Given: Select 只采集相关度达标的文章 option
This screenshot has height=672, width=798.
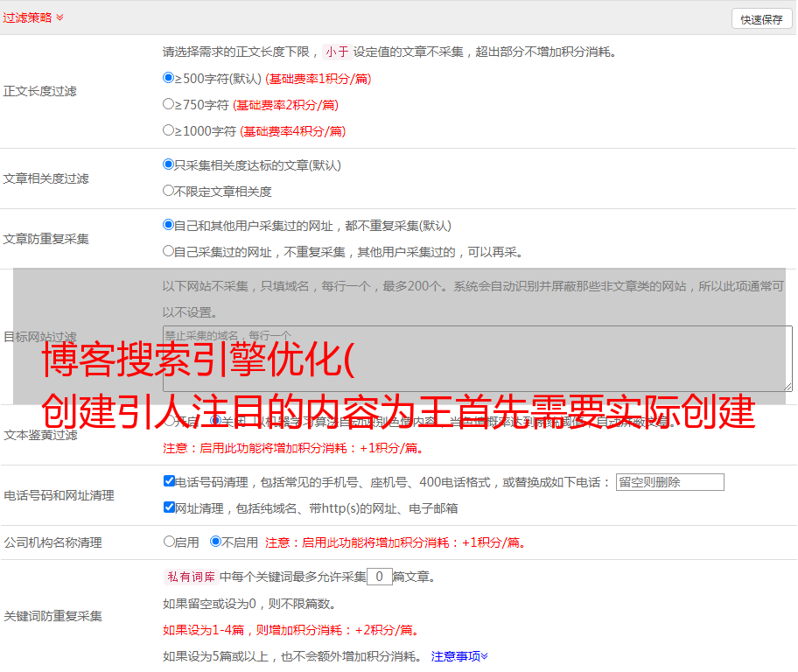Looking at the screenshot, I should (x=169, y=164).
